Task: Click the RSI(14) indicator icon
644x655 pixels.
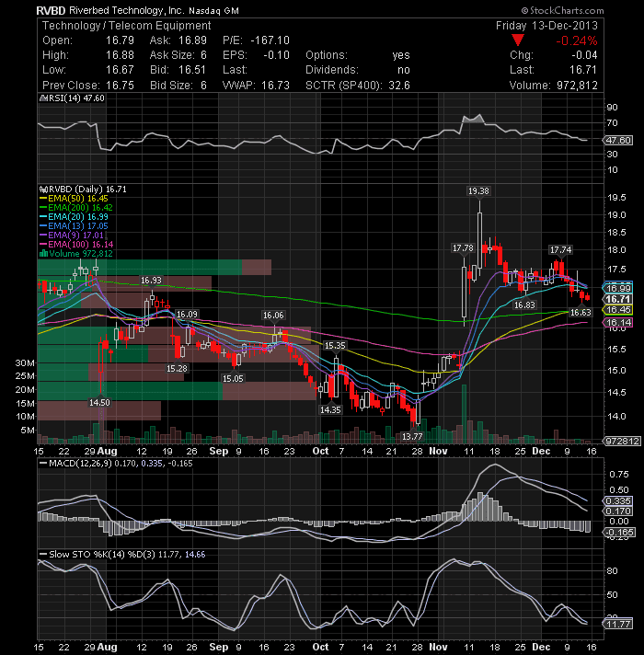Action: pyautogui.click(x=44, y=98)
